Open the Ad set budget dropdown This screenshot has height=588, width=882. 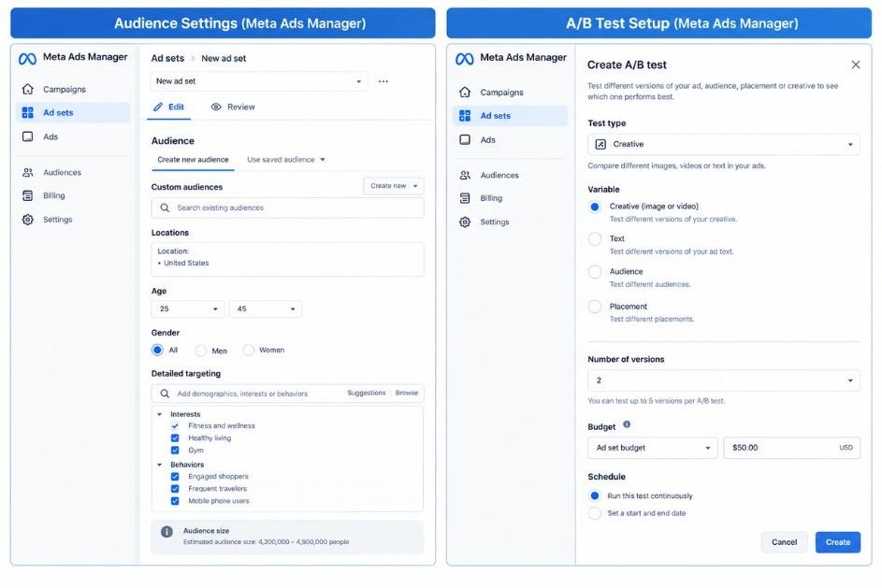pos(653,448)
